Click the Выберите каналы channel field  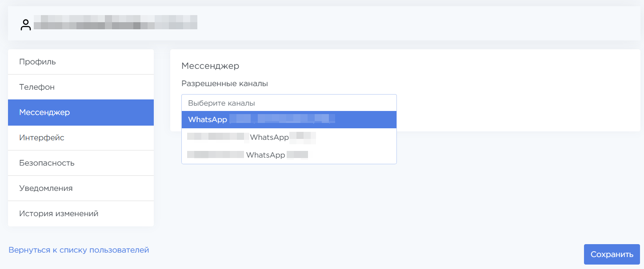click(x=289, y=103)
